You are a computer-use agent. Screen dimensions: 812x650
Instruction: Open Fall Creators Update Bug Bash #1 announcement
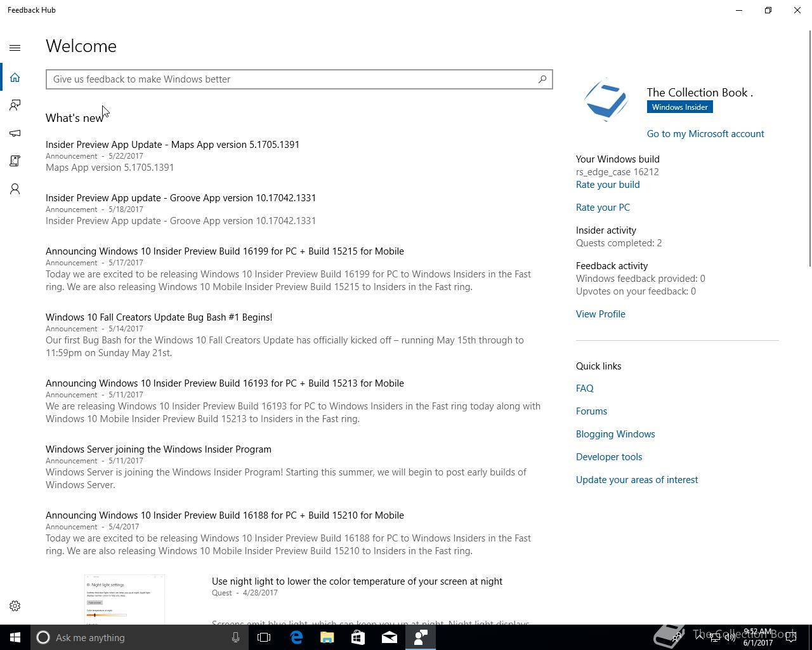159,317
